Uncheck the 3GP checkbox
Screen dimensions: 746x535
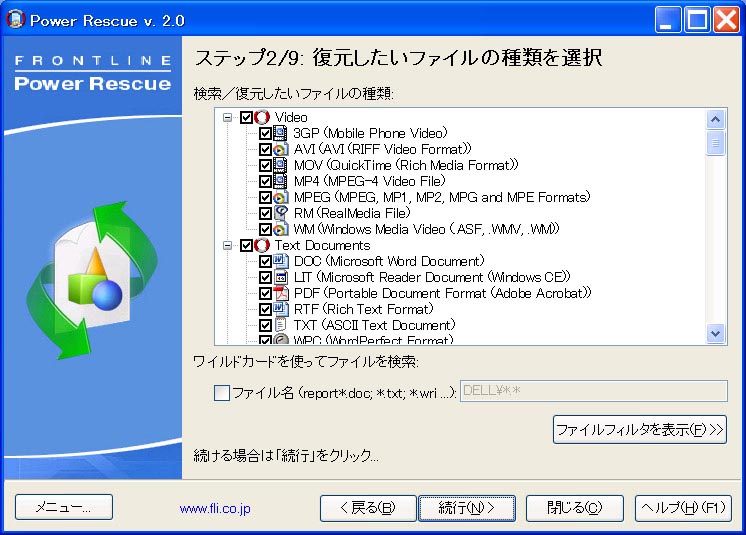coord(265,133)
